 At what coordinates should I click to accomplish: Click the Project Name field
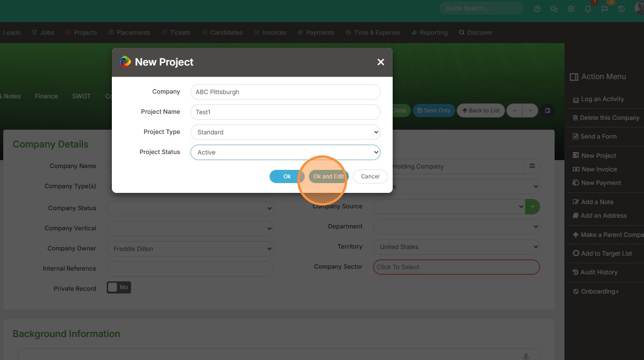point(285,112)
